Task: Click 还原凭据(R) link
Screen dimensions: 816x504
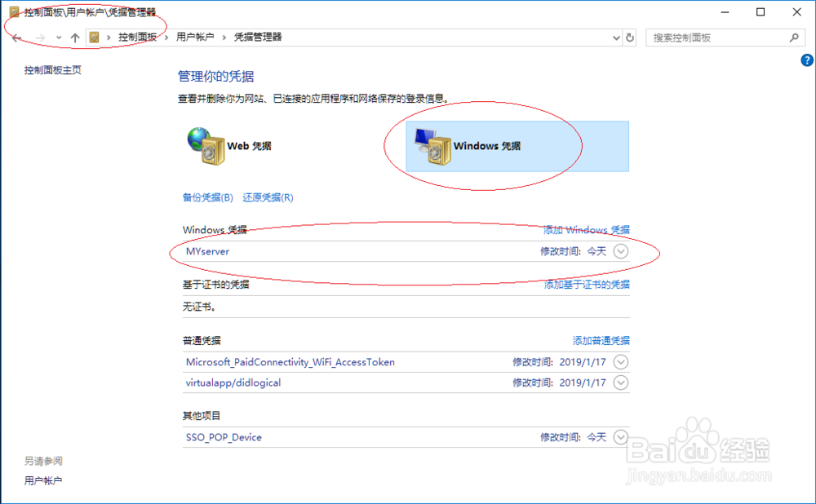Action: (x=268, y=197)
